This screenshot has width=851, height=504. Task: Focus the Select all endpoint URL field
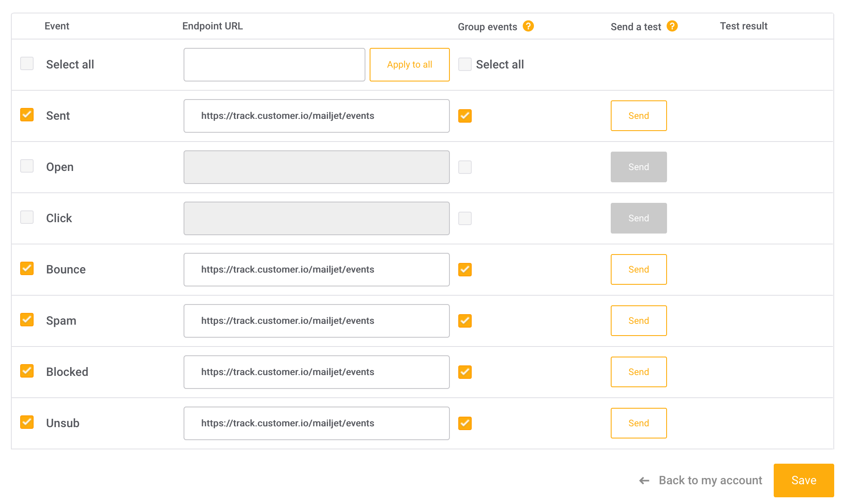[274, 65]
